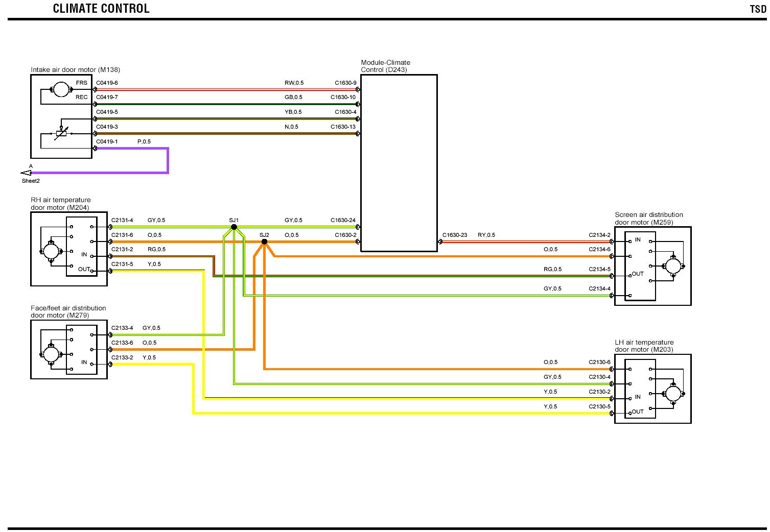Click the Module-Climate Control D243 box
The image size is (770, 532).
[x=399, y=163]
